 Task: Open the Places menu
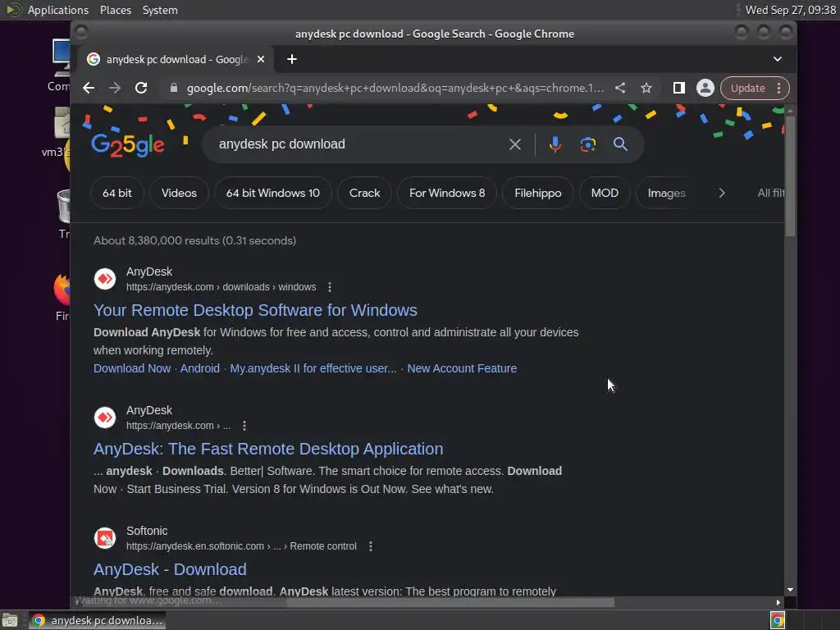click(116, 10)
